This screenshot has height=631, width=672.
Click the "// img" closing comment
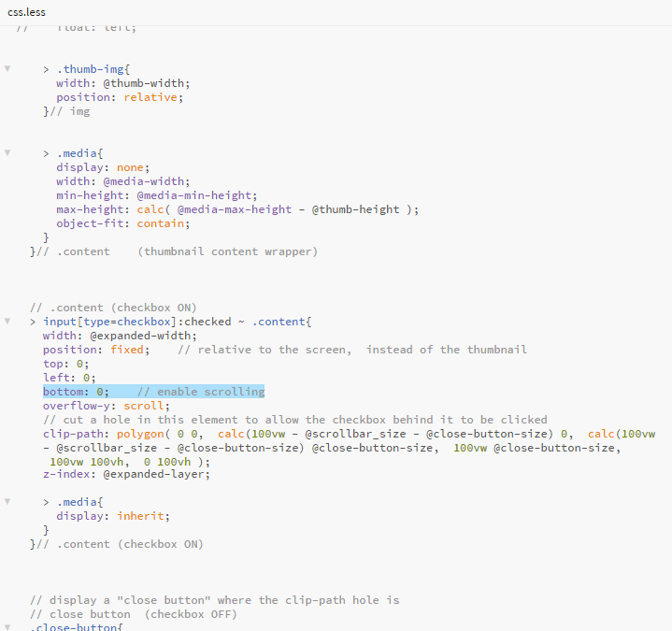pos(73,111)
